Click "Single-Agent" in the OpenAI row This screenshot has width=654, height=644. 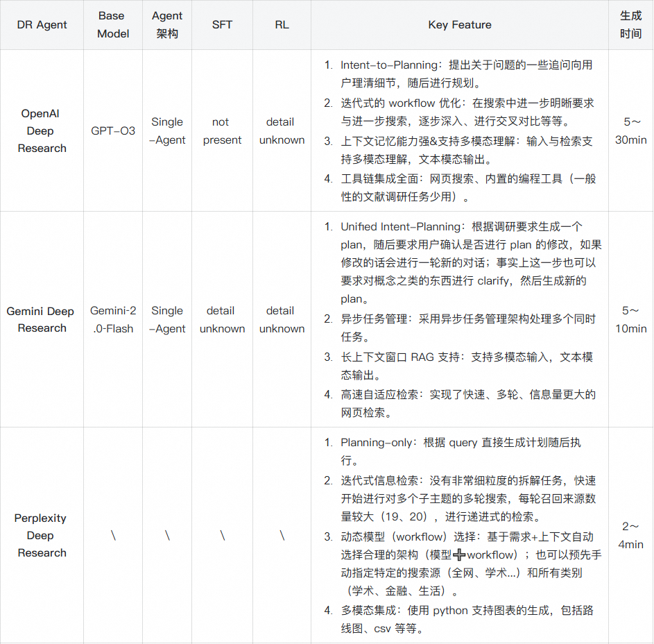pyautogui.click(x=166, y=130)
